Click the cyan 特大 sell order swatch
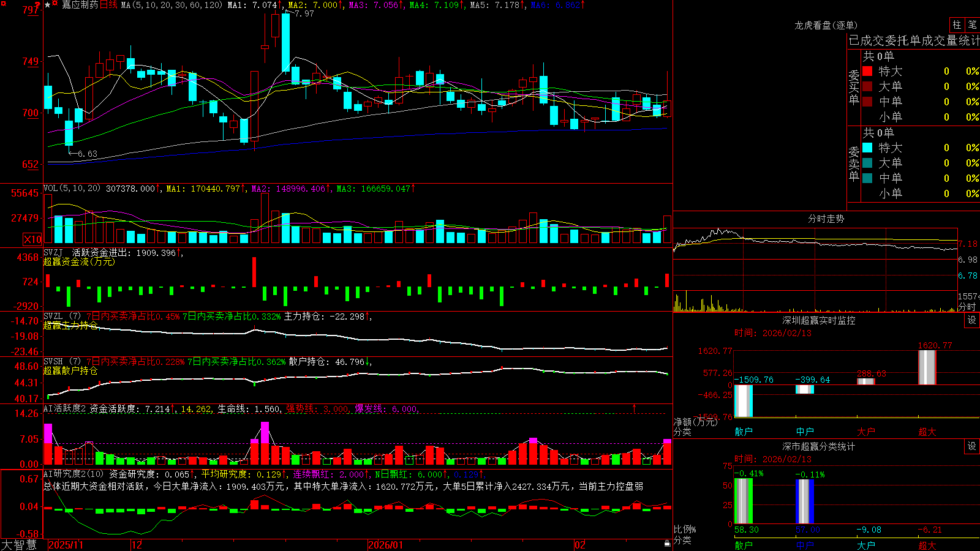980x551 pixels. pos(867,148)
